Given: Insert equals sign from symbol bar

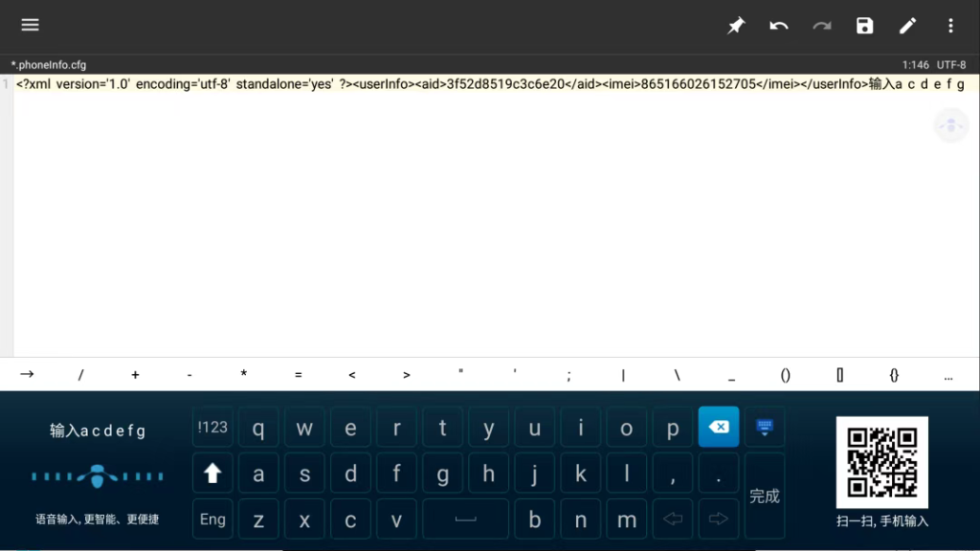Looking at the screenshot, I should click(x=299, y=374).
